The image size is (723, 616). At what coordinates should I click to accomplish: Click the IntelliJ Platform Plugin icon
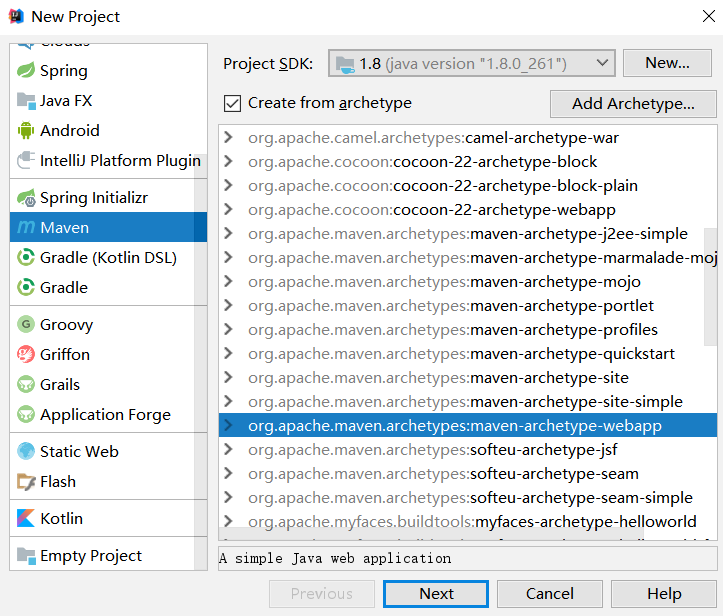click(26, 160)
